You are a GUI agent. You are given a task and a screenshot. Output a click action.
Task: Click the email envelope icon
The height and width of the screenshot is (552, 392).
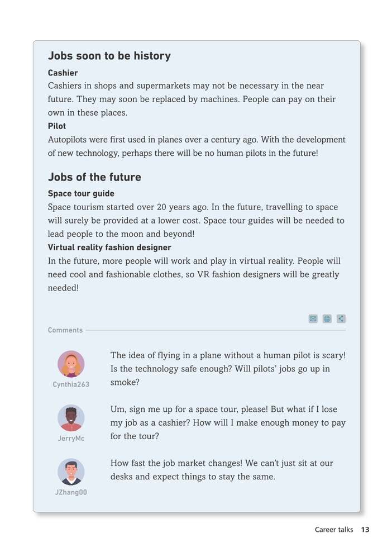[x=313, y=318]
